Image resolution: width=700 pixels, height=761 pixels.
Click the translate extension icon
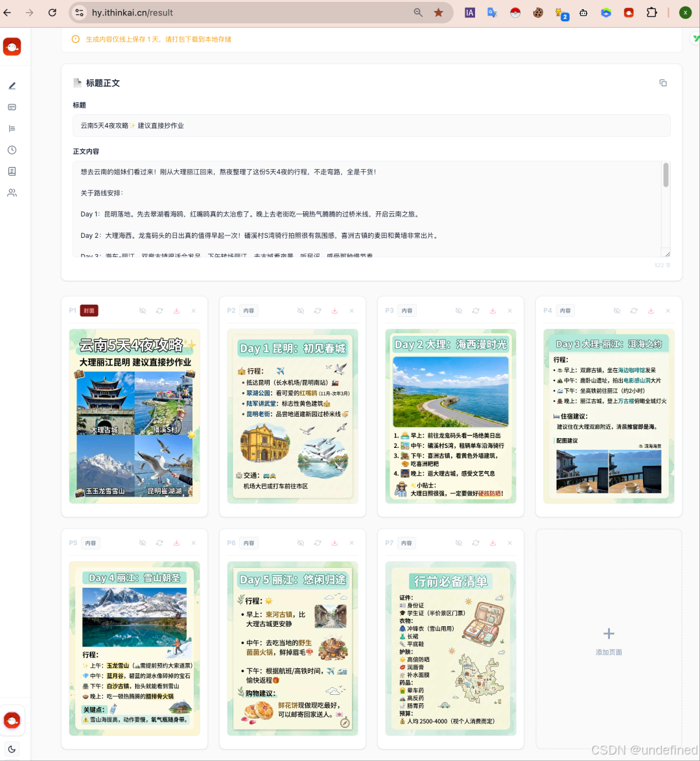click(x=492, y=12)
